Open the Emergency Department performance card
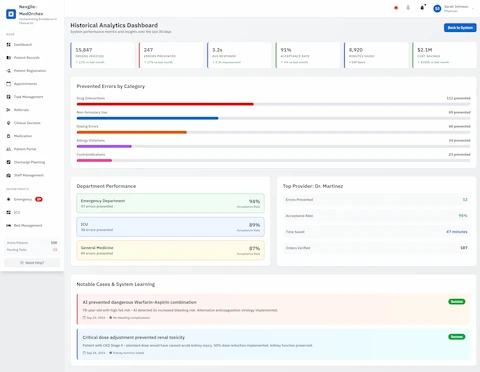 point(170,203)
